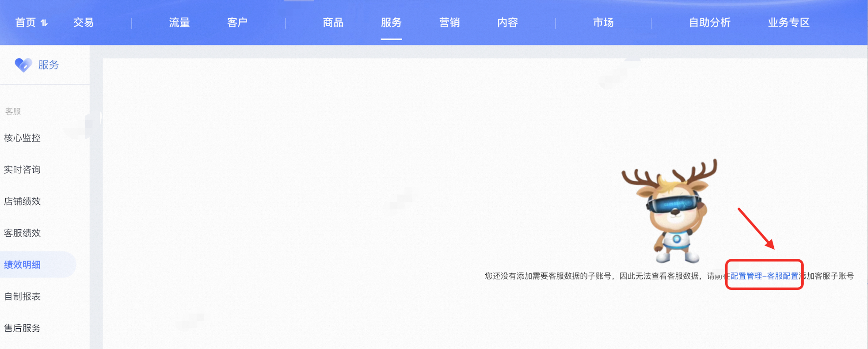Select 客服绩效 sidebar item
Screen dimensions: 868x349
(x=22, y=233)
